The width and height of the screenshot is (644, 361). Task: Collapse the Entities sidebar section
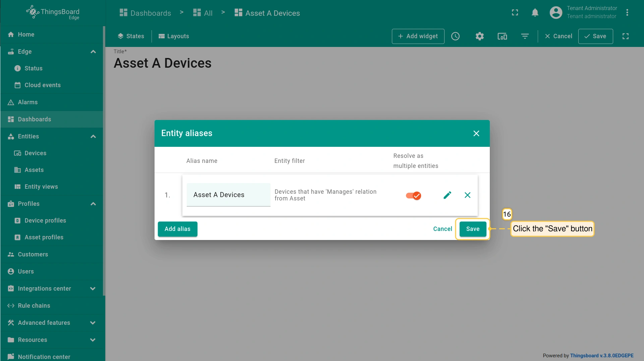[x=93, y=136]
